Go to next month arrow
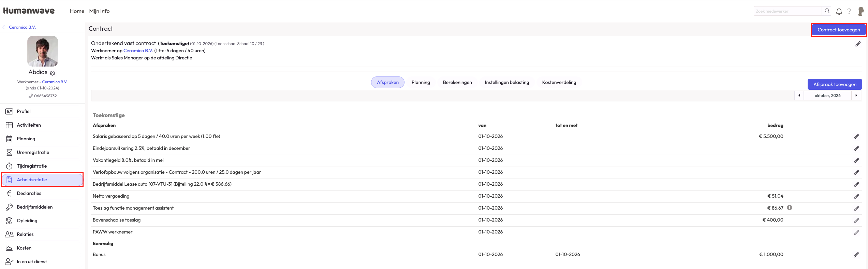Screen dimensions: 868x269 [856, 96]
